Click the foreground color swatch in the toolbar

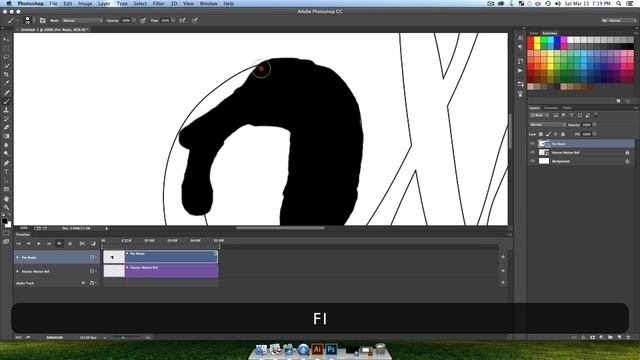coord(4,221)
